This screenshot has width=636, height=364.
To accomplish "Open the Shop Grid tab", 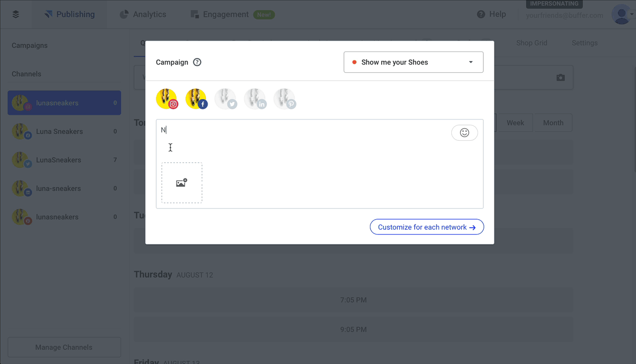I will pos(532,43).
